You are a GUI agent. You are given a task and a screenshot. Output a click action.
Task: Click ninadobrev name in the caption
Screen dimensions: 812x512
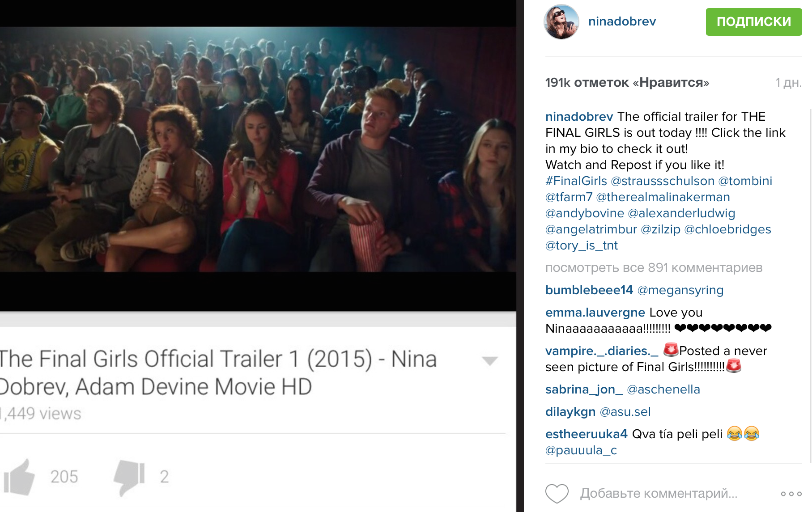[579, 117]
